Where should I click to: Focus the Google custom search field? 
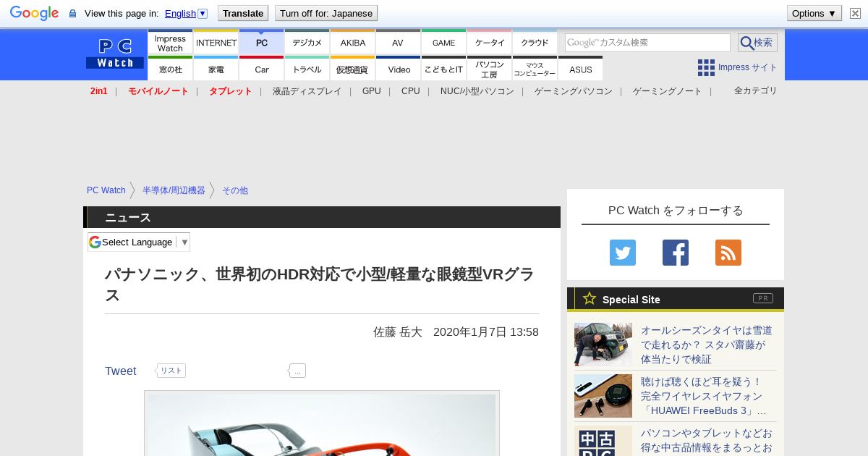(x=647, y=42)
